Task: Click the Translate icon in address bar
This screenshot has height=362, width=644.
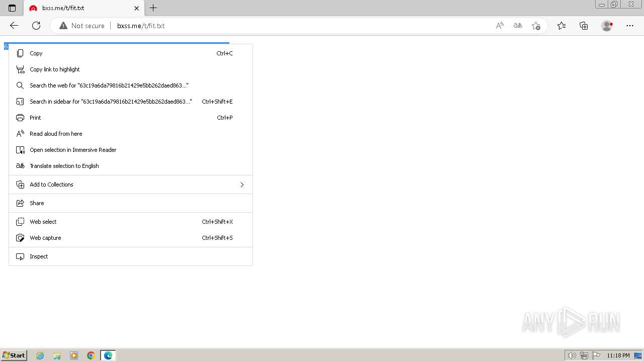Action: pos(518,26)
